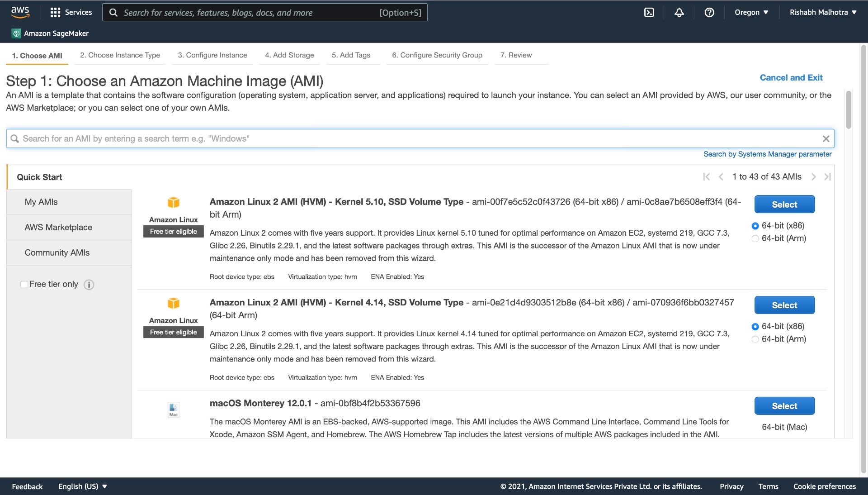Select 64-bit (x86) for Kernel 5.10 AMI
Screen dimensions: 868x495
click(755, 226)
